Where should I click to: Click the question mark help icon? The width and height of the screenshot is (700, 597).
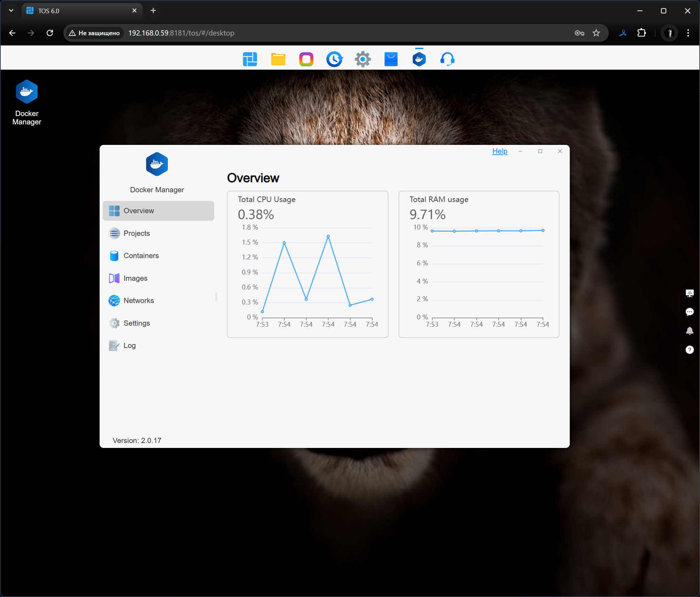pos(689,350)
